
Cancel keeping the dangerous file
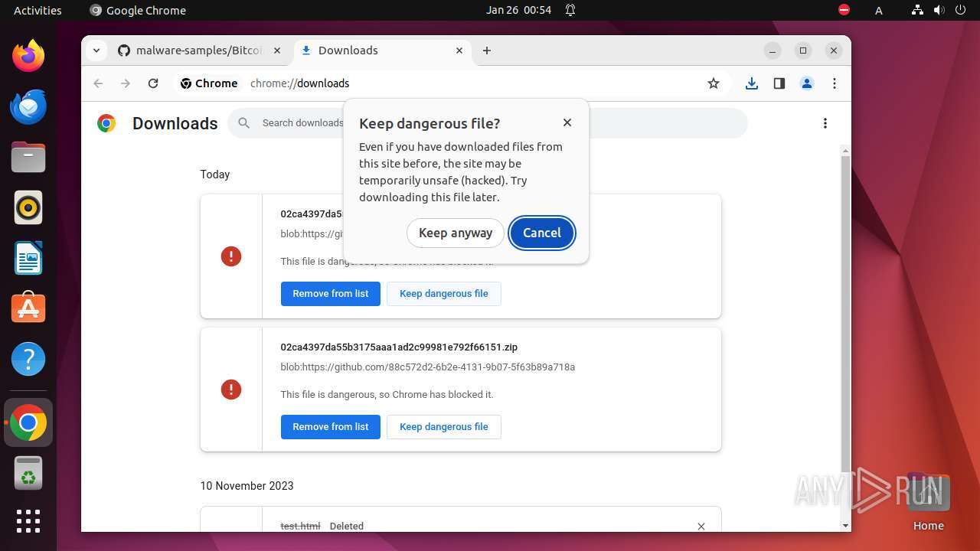542,233
